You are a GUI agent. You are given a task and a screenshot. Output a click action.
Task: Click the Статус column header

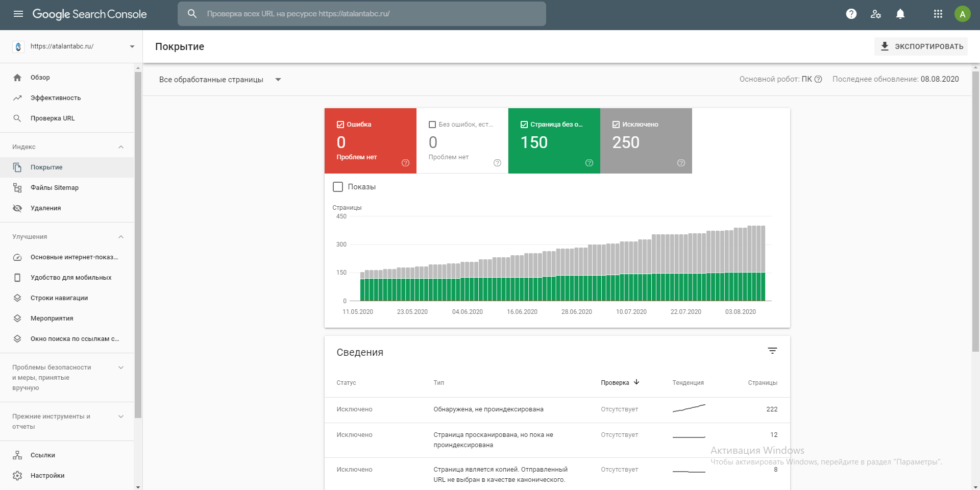[x=346, y=383]
